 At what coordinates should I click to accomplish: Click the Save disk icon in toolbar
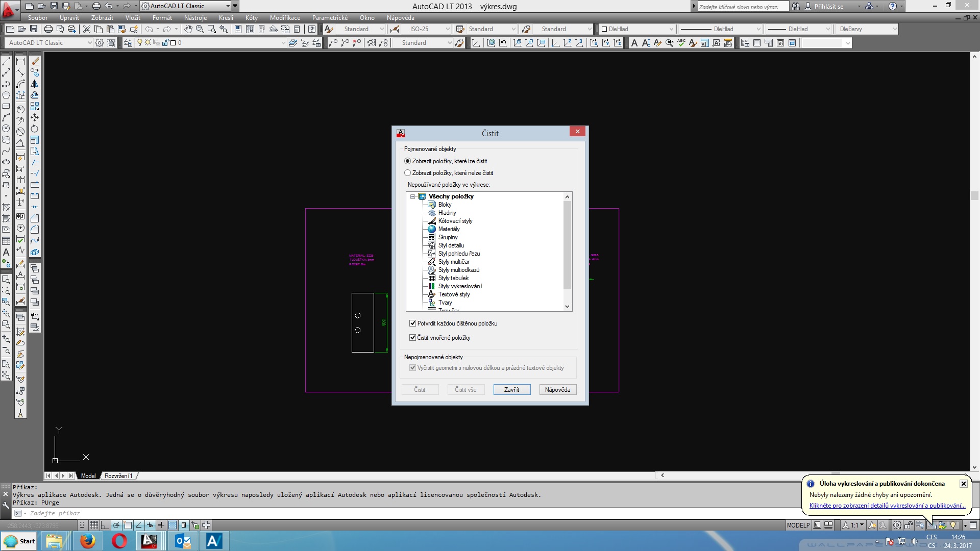click(x=34, y=29)
